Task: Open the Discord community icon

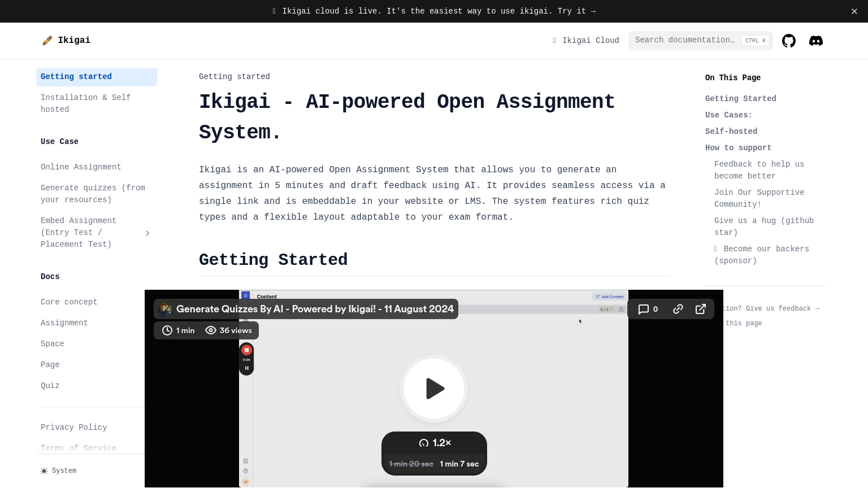Action: [815, 41]
